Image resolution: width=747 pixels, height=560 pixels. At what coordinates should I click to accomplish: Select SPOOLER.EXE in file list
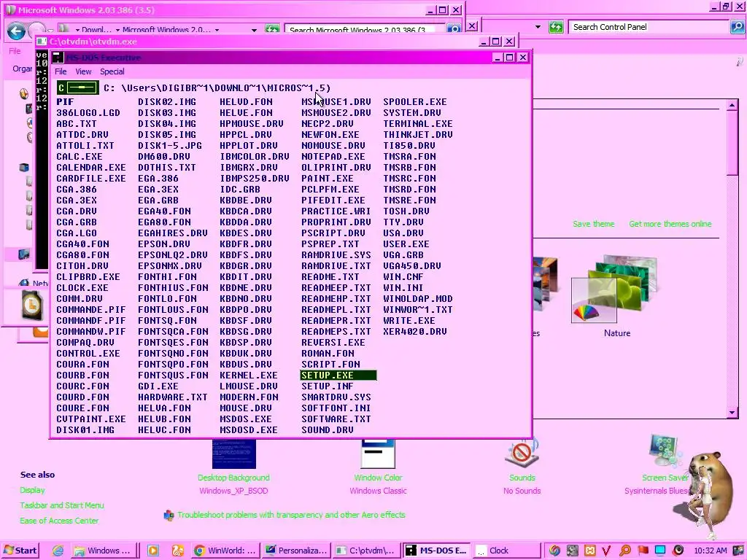415,101
